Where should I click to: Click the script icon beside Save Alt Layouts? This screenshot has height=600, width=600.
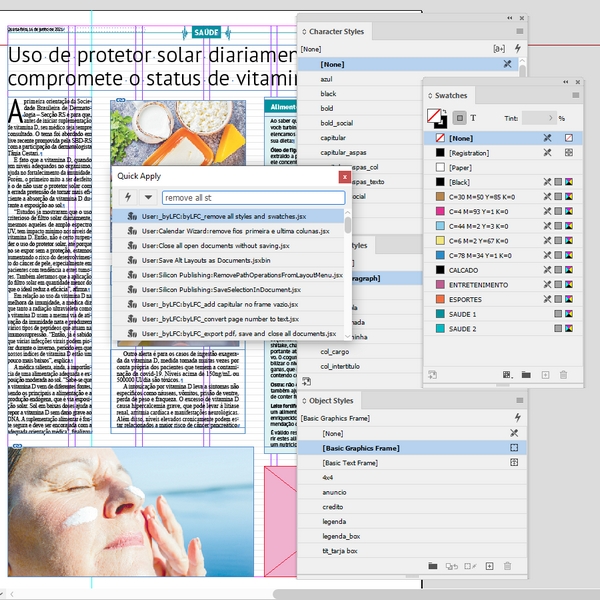coord(132,260)
